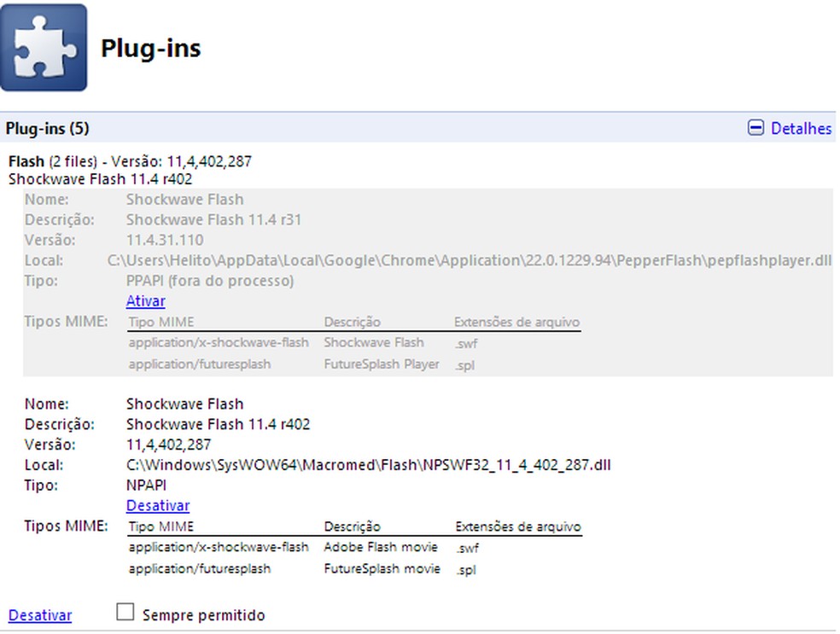The width and height of the screenshot is (840, 634).
Task: Click the version number 11.4.31.110
Action: coord(165,240)
